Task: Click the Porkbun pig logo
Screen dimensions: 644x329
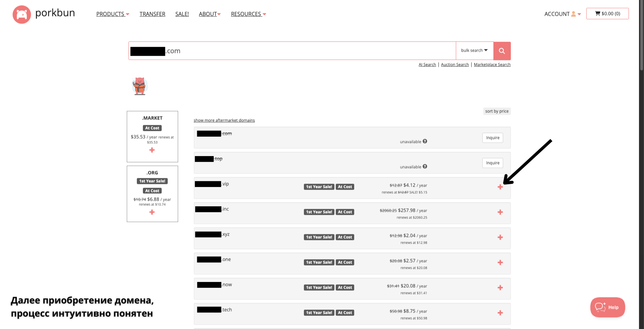Action: (22, 14)
